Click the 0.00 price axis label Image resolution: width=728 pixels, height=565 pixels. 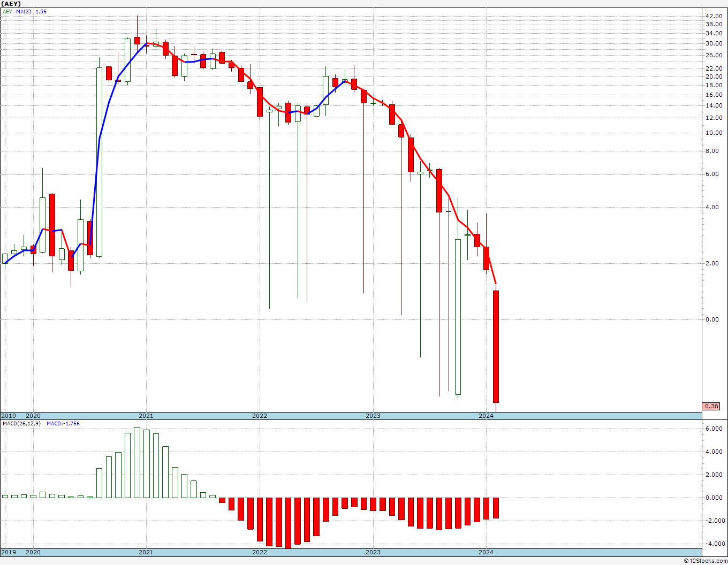[712, 319]
